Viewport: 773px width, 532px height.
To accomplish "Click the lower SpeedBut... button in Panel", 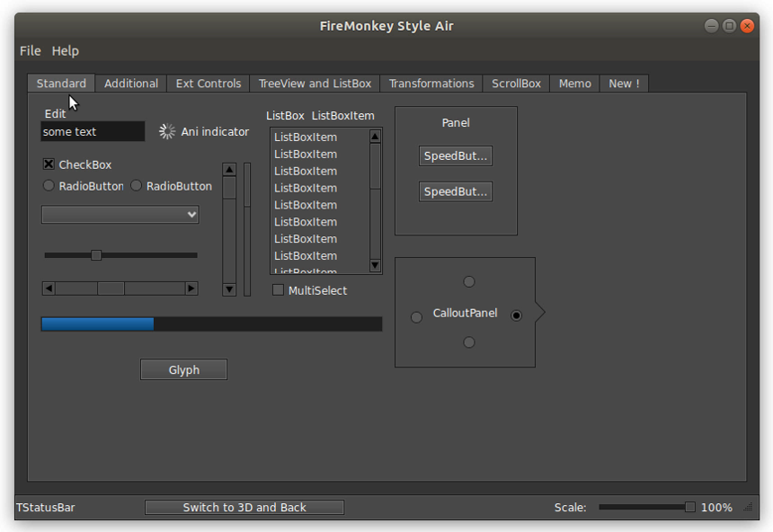I will coord(456,191).
